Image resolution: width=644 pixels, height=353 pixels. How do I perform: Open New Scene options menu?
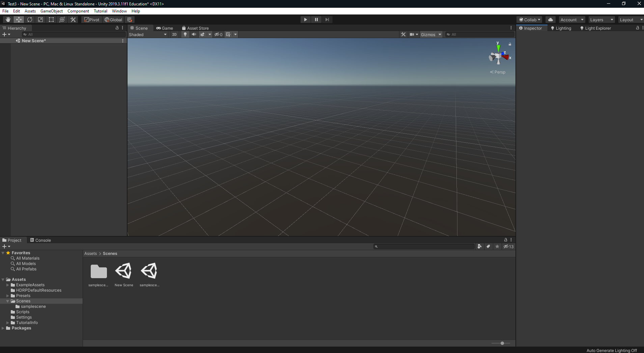pos(123,41)
